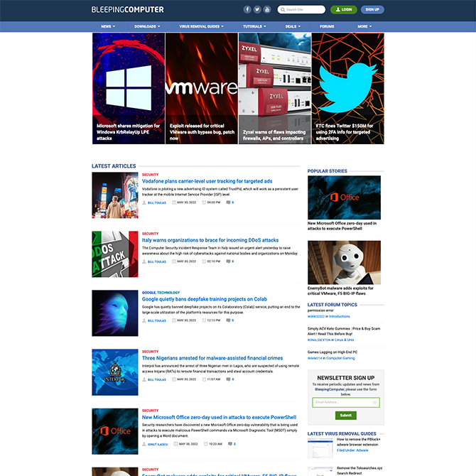Click clock icon on Google Colab article
Viewport: 476px width, 476px height.
click(x=204, y=320)
